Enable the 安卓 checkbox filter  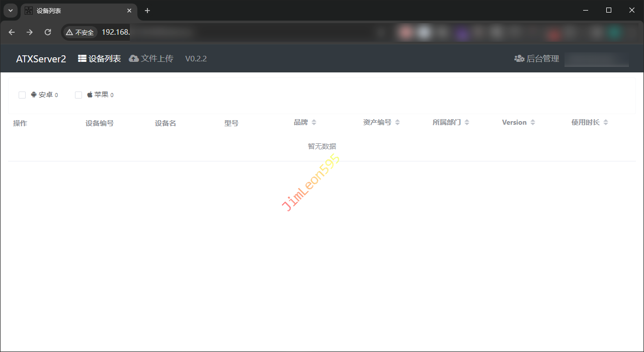click(x=22, y=95)
